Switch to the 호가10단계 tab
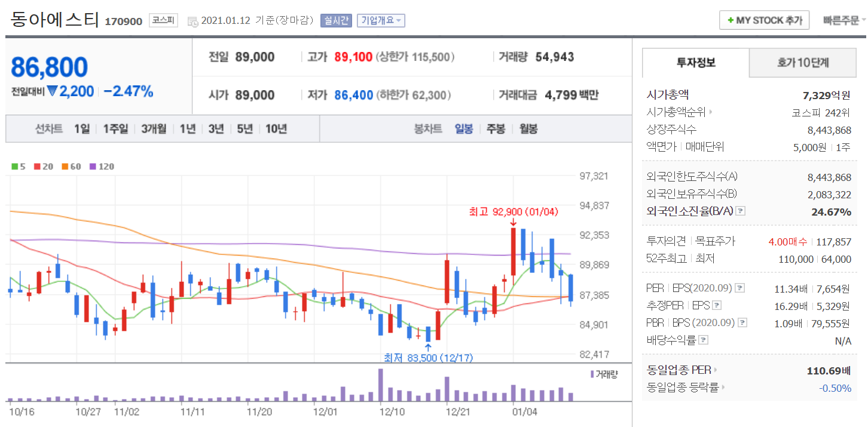This screenshot has width=868, height=427. [x=802, y=63]
